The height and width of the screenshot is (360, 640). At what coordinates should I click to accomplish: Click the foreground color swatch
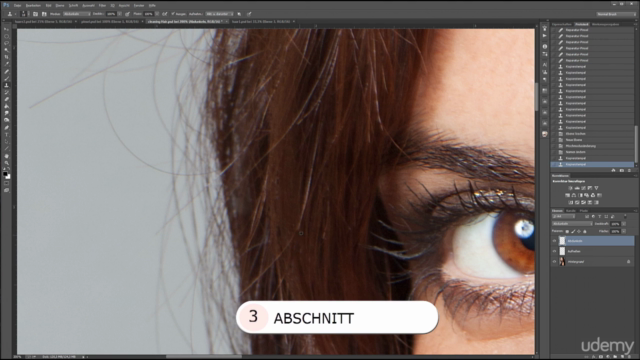[5, 174]
